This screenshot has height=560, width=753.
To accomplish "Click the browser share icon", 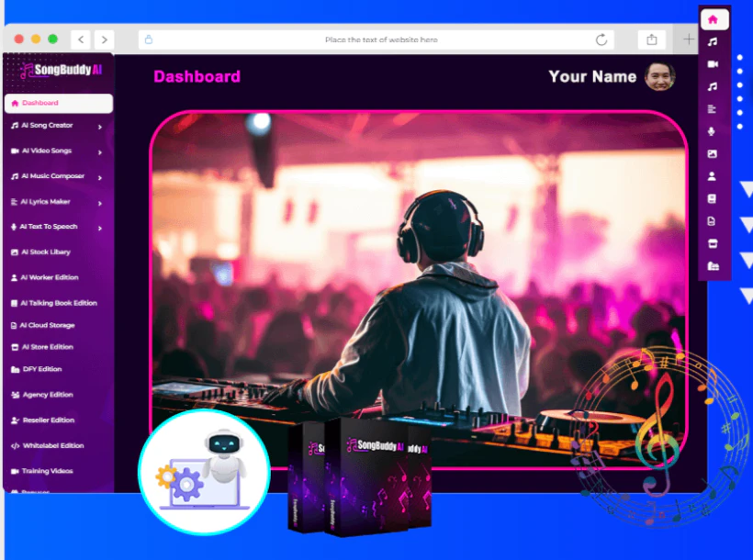I will [x=652, y=39].
